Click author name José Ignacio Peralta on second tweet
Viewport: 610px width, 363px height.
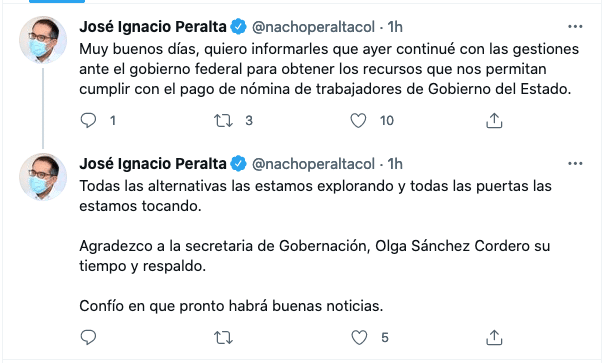point(152,164)
